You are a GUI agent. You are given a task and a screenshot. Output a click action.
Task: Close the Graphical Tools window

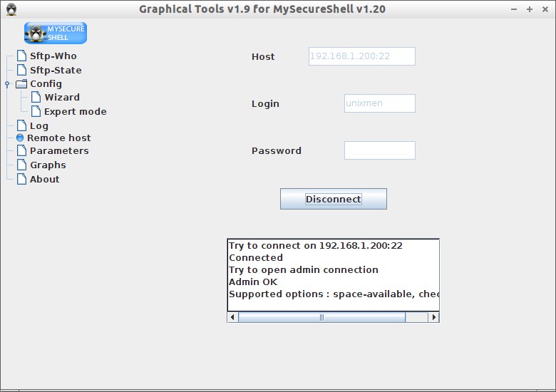(545, 9)
